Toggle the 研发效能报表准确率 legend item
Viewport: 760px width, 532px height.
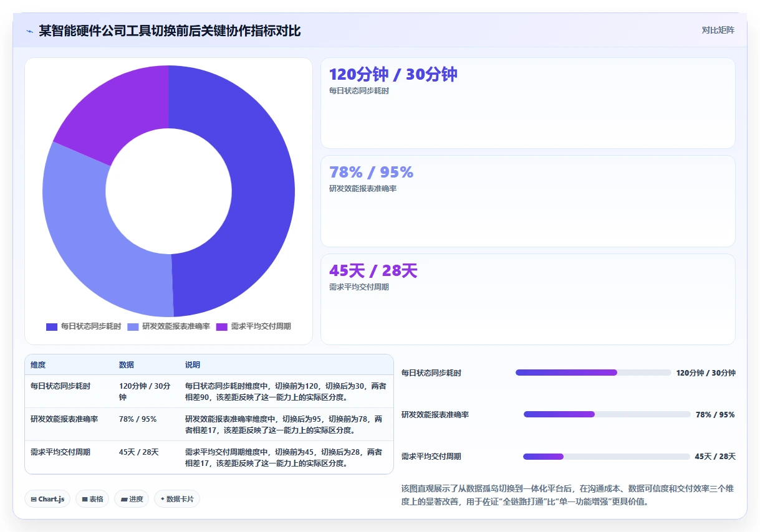pos(168,326)
